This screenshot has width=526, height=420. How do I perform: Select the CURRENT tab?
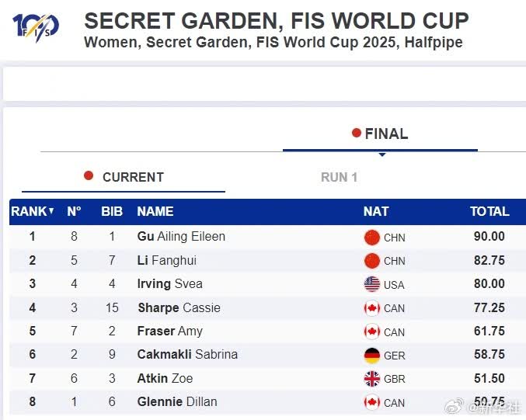point(124,177)
